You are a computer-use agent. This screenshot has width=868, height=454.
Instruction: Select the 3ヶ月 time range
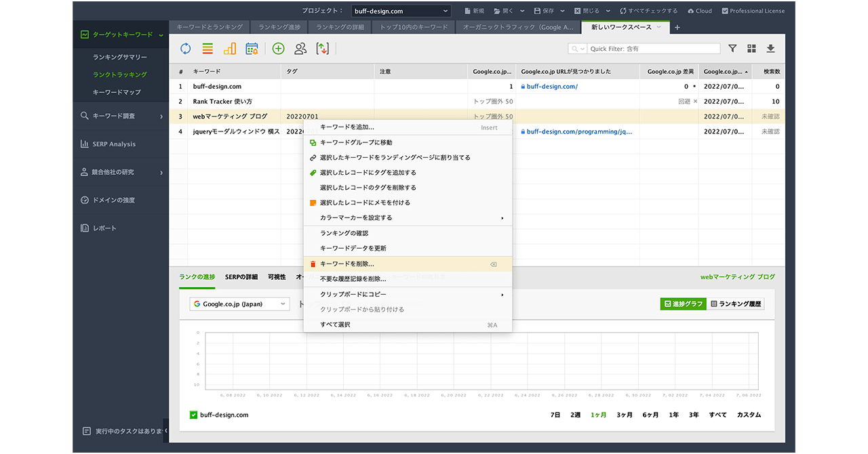624,415
